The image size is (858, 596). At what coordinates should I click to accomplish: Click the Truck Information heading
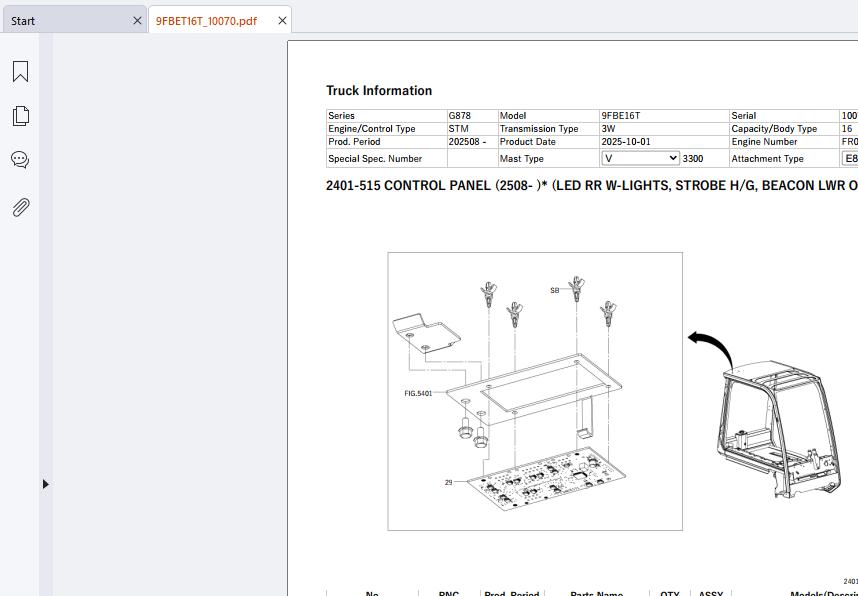(379, 90)
